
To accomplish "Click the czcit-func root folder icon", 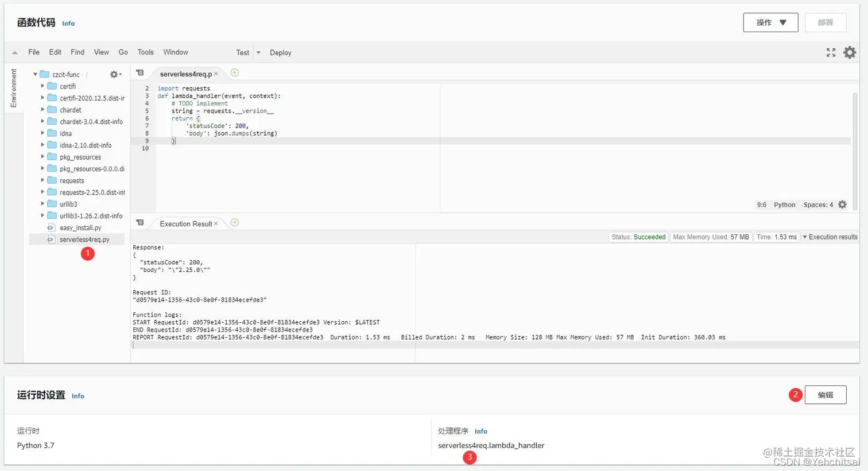I will point(44,74).
